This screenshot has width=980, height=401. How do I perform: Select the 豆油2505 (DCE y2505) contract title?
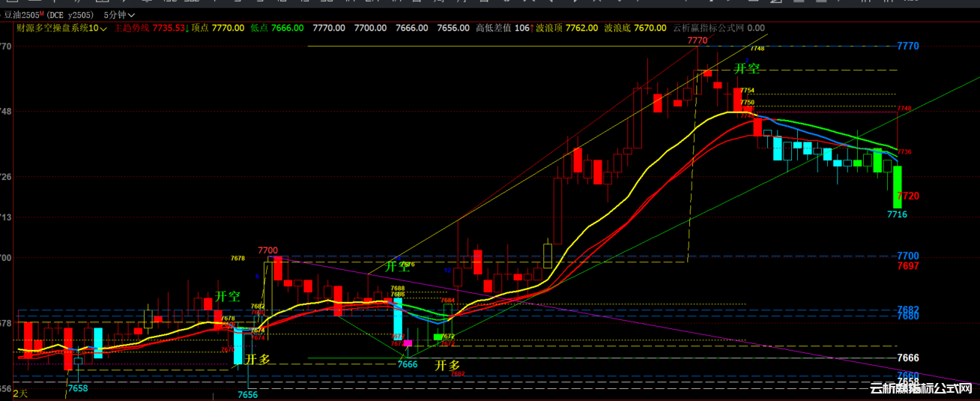point(51,15)
